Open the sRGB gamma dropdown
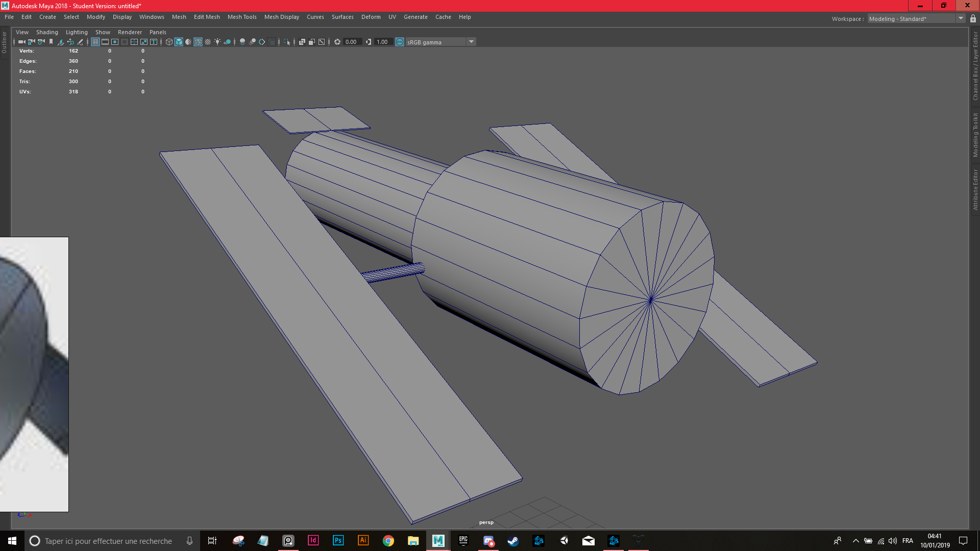 click(471, 42)
